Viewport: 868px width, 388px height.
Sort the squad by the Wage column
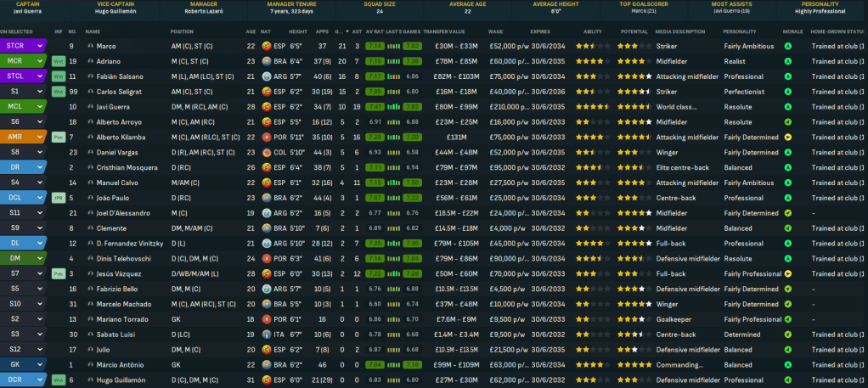click(496, 31)
